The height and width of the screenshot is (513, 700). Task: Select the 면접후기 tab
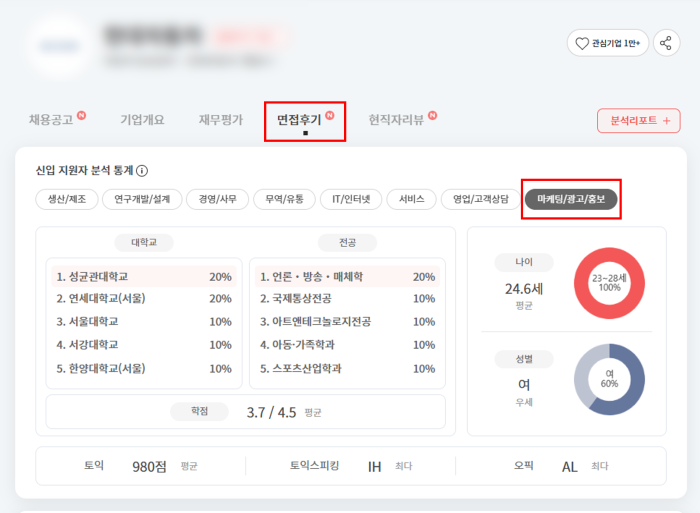point(304,121)
